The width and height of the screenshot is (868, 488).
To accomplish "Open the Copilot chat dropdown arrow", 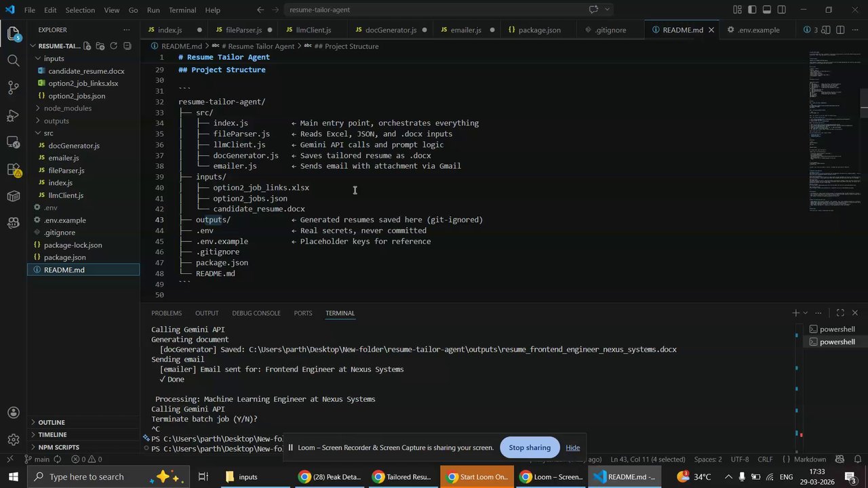I will pyautogui.click(x=607, y=9).
